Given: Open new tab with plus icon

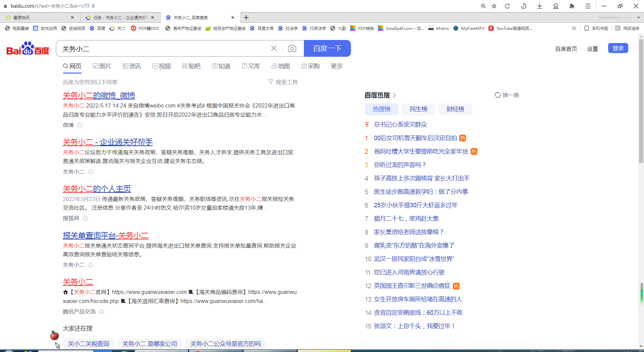Looking at the screenshot, I should pyautogui.click(x=246, y=17).
